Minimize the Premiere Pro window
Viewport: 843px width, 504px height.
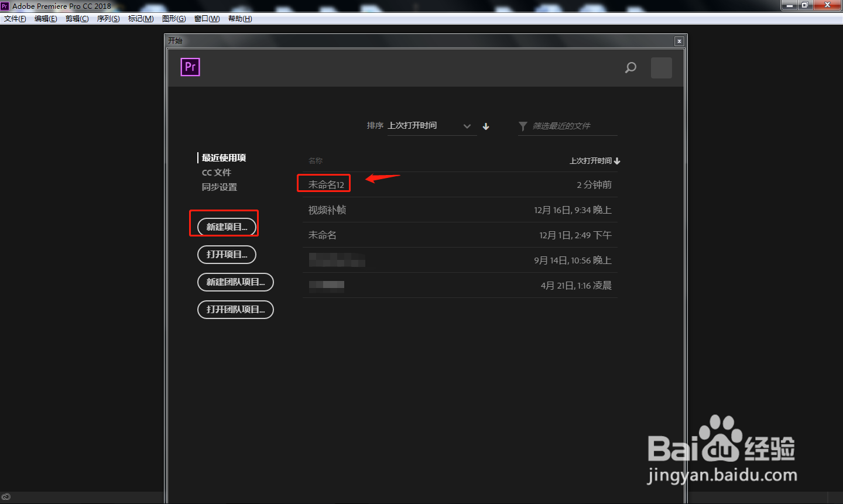coord(790,5)
